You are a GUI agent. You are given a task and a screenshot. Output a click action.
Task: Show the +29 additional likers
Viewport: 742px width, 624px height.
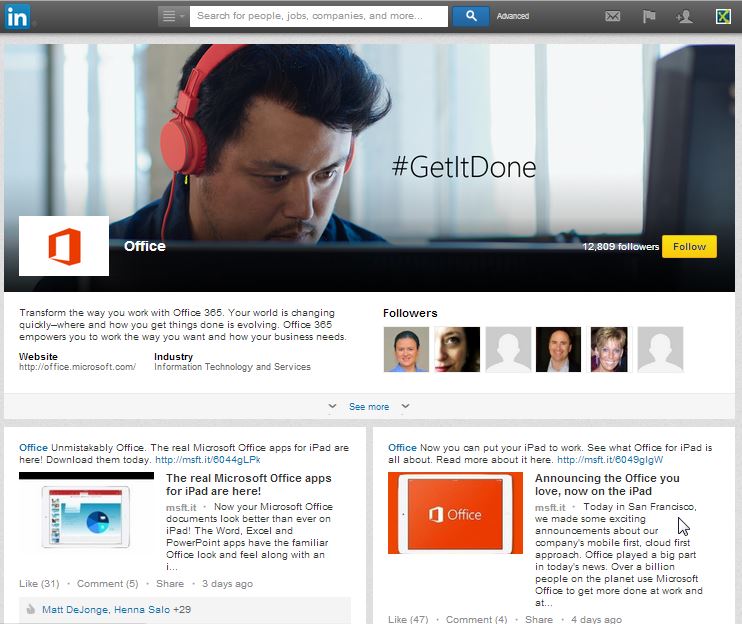[x=182, y=609]
